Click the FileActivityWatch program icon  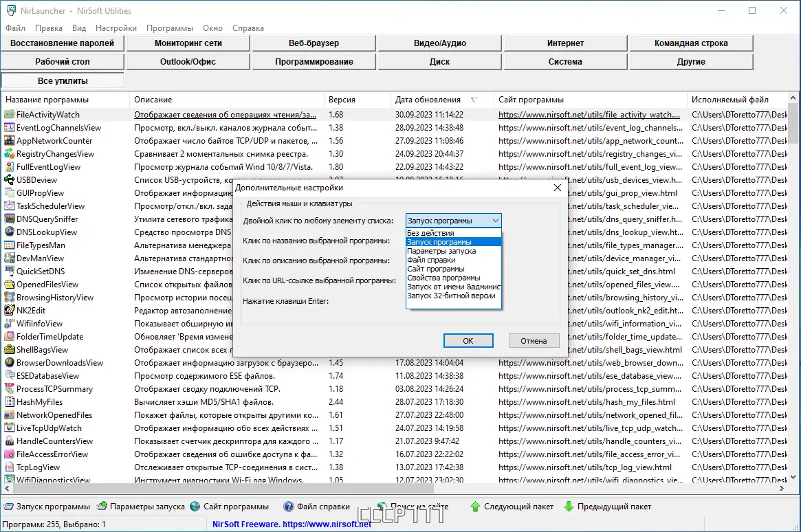click(9, 114)
